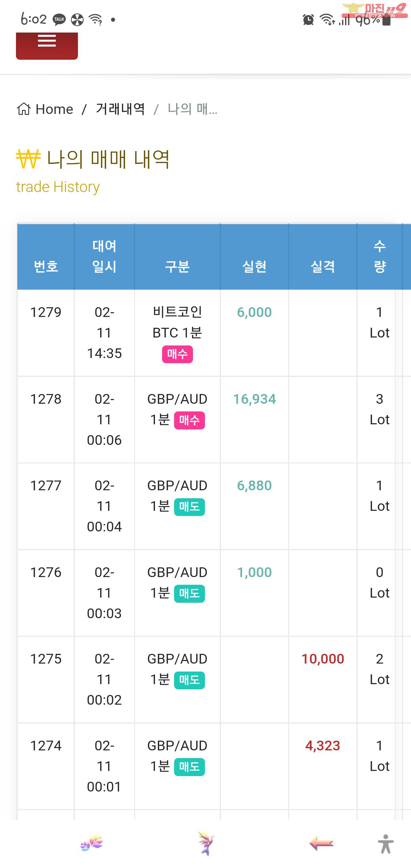Screen dimensions: 411x868
Task: Tap the 마진119 watermark logo
Action: pos(374,10)
